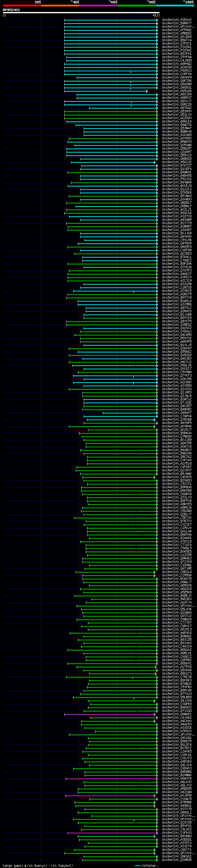Click label UniRef100_C5D3N9
Image resolution: width=197 pixels, height=868 pixels.
tap(176, 511)
